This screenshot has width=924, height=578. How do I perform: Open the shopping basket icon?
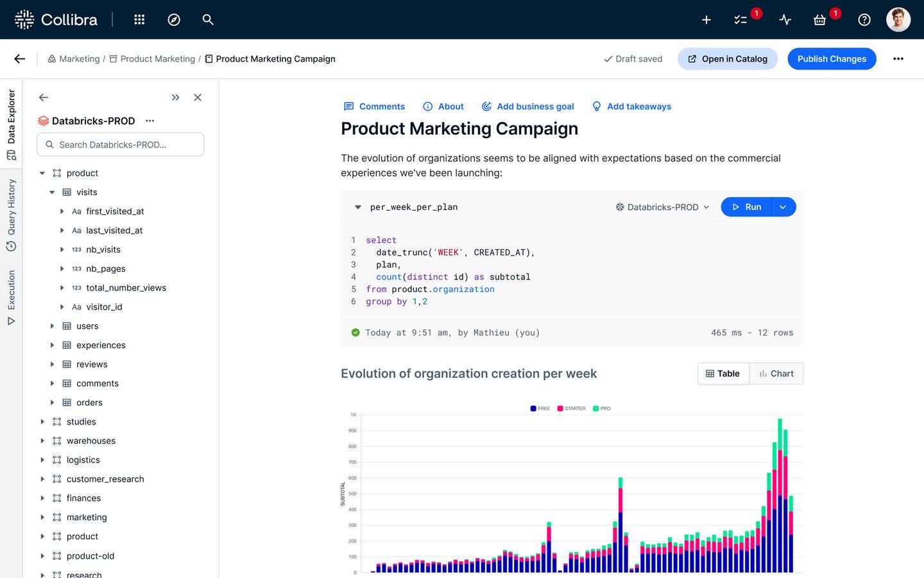pyautogui.click(x=819, y=20)
